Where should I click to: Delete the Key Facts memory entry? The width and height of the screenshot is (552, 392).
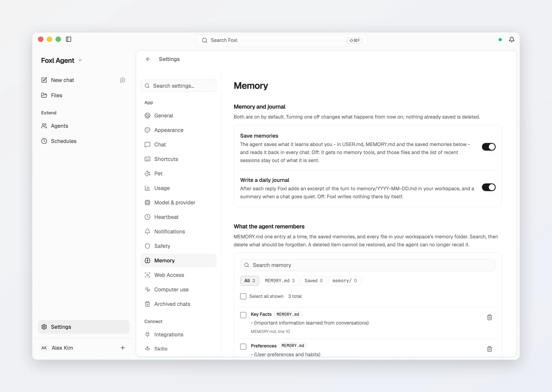[489, 317]
